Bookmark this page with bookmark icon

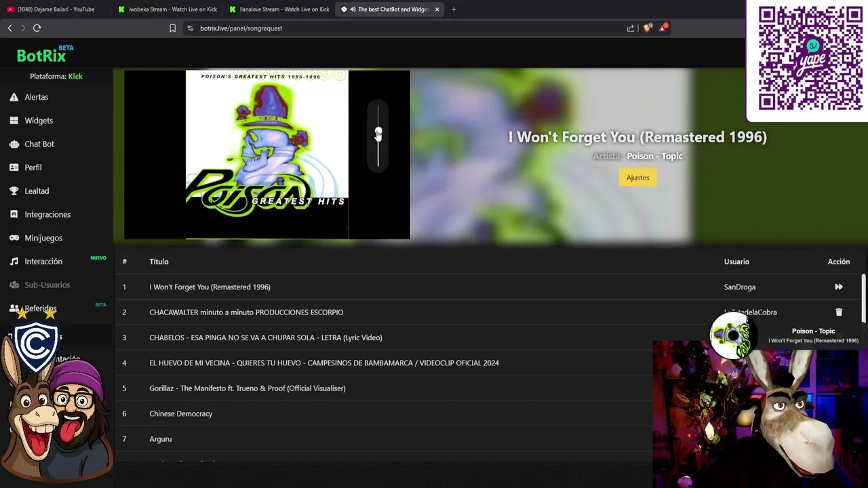(x=172, y=28)
